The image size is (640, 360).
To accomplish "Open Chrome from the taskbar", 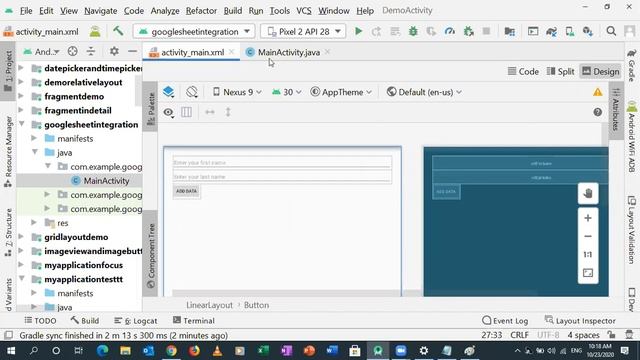I will [171, 351].
